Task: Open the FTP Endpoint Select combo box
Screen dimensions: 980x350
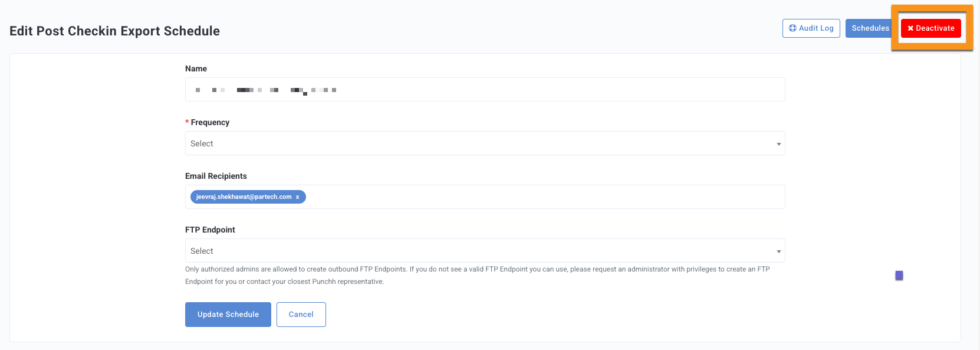Action: [485, 251]
